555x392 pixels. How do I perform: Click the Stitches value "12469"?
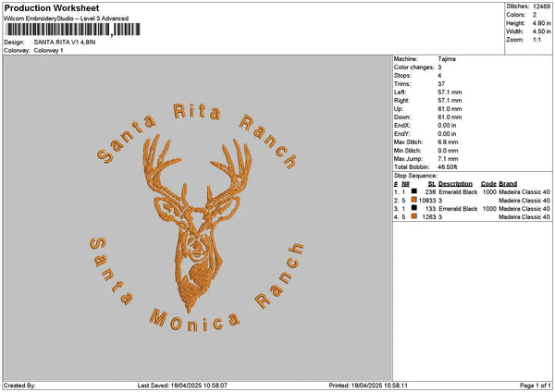(x=541, y=6)
